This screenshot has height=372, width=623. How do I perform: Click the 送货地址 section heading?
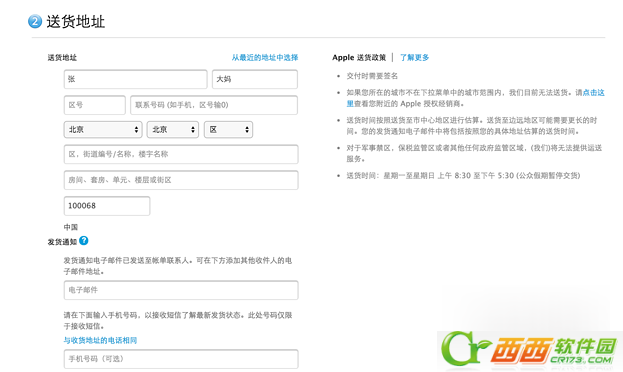75,21
